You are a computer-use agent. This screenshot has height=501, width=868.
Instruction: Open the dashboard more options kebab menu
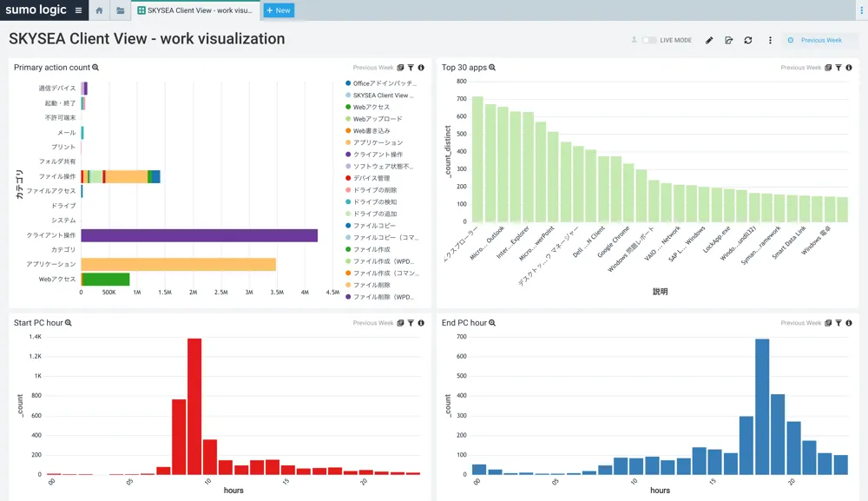click(770, 40)
